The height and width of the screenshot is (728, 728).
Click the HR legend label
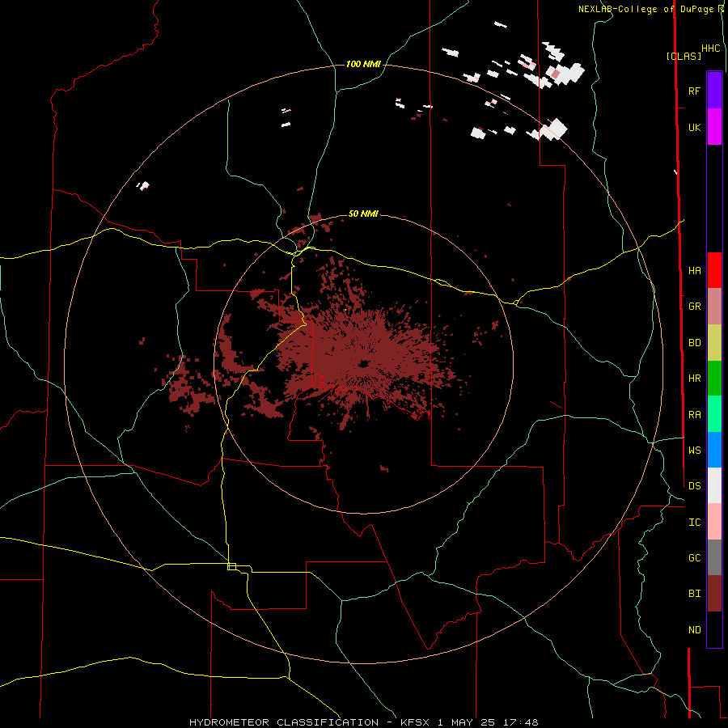pos(694,379)
